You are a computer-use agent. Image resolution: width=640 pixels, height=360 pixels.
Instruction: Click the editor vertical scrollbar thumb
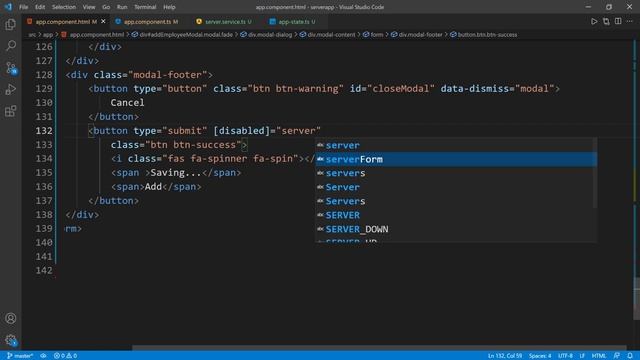(x=637, y=299)
